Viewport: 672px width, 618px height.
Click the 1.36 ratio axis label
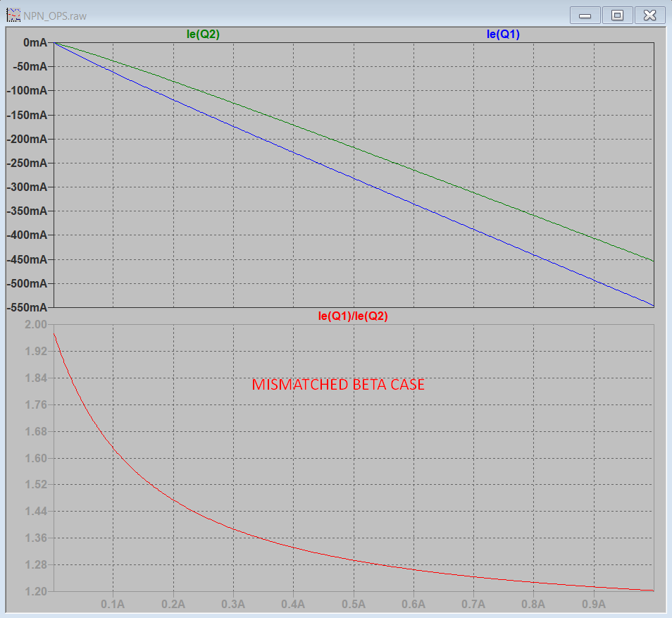point(36,538)
